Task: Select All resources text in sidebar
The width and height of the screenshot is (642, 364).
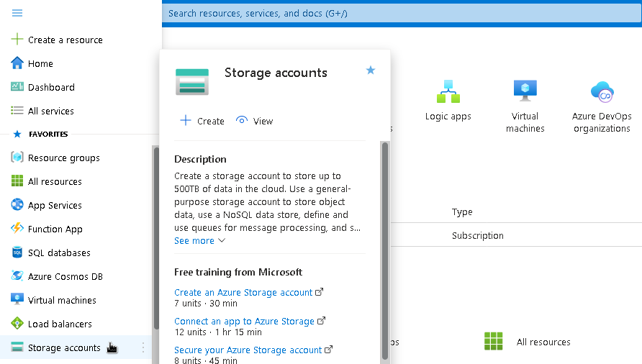Action: pyautogui.click(x=55, y=181)
